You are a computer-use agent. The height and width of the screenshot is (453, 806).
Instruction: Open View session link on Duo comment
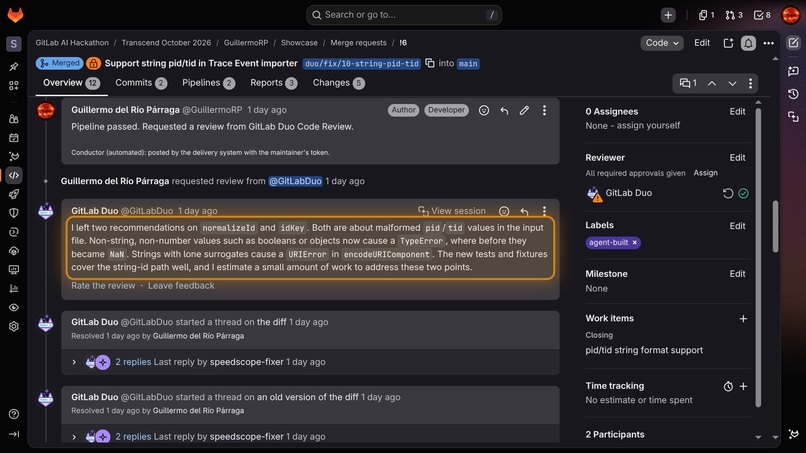(452, 211)
